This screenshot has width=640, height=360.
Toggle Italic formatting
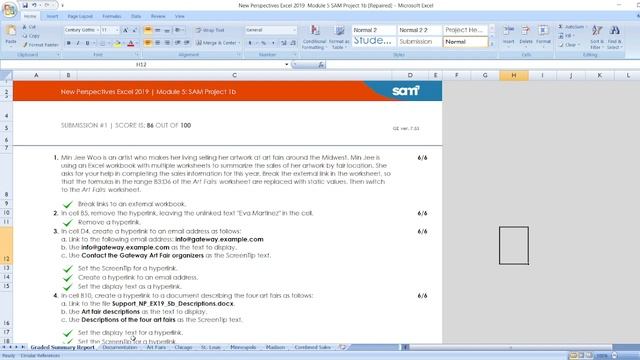pyautogui.click(x=78, y=43)
